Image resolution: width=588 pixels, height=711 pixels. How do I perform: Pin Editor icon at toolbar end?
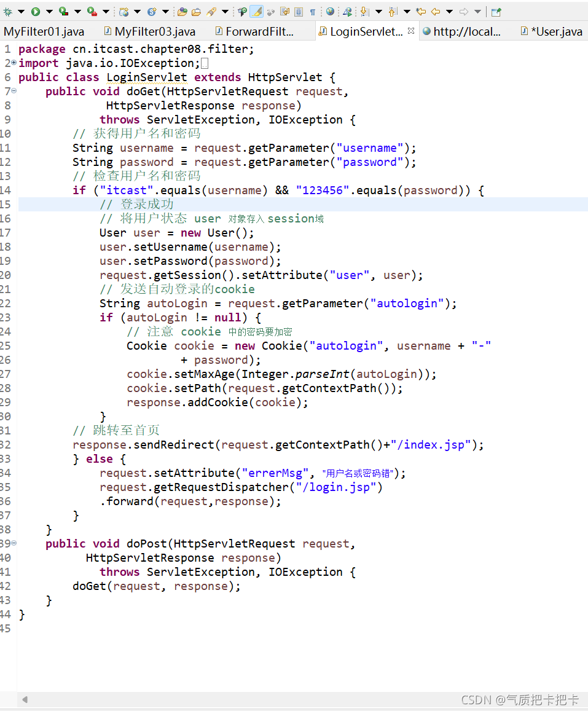coord(496,12)
